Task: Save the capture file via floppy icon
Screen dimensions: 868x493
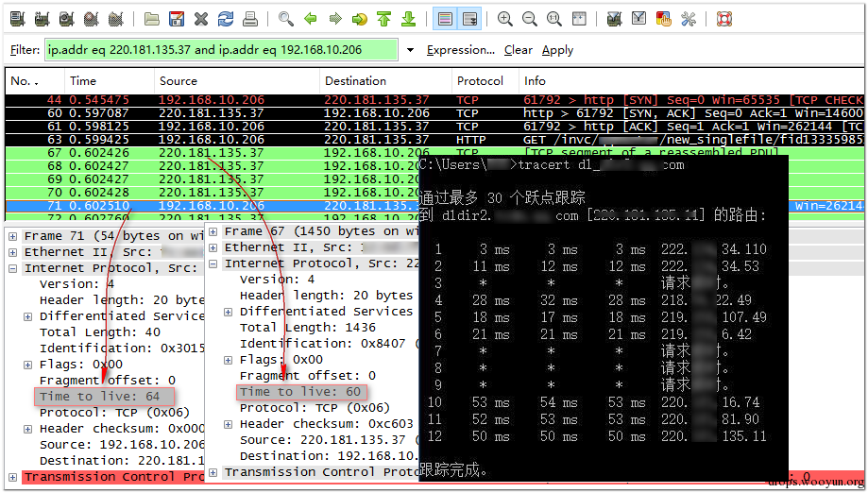Action: point(177,19)
